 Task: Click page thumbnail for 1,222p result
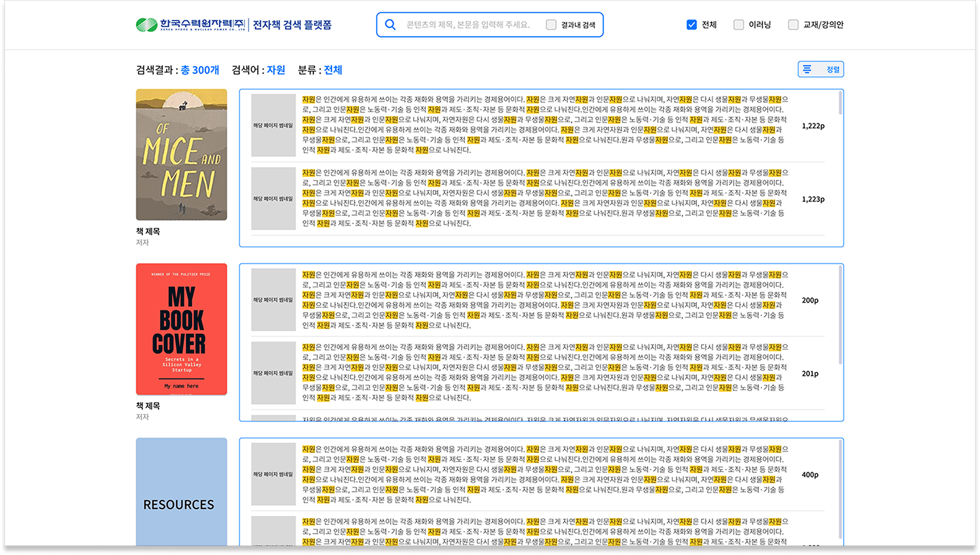click(273, 125)
